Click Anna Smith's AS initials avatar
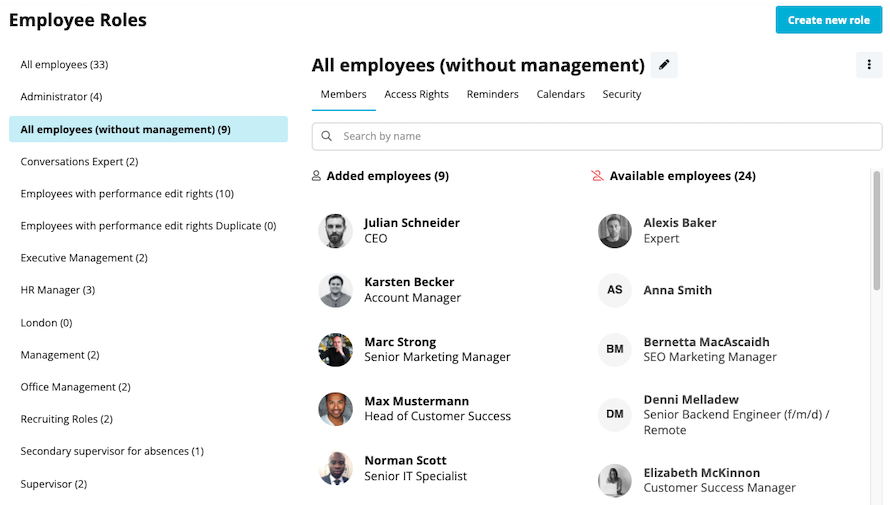The height and width of the screenshot is (505, 890). coord(615,290)
